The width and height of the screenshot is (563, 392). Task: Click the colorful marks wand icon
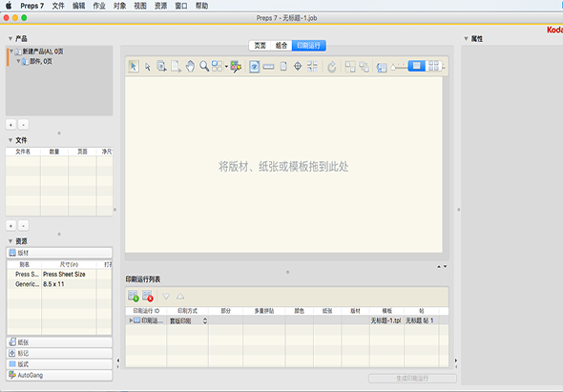(x=236, y=67)
